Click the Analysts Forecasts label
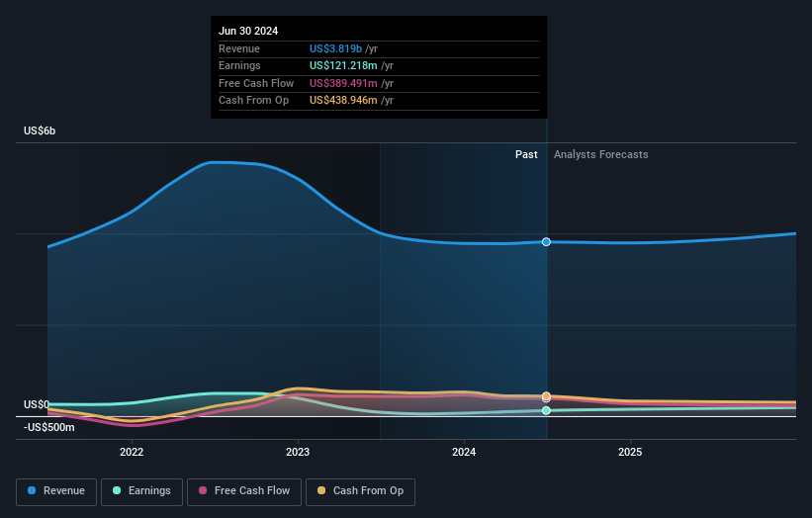812x518 pixels. (600, 154)
